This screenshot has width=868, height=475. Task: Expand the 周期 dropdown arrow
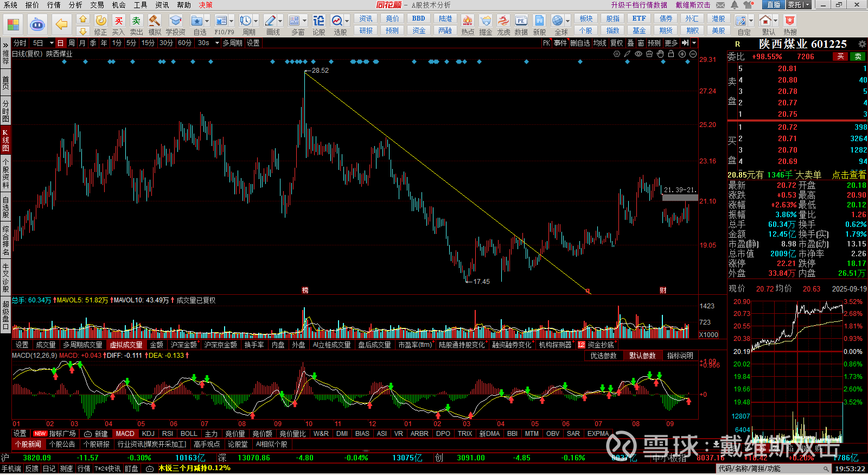[256, 21]
